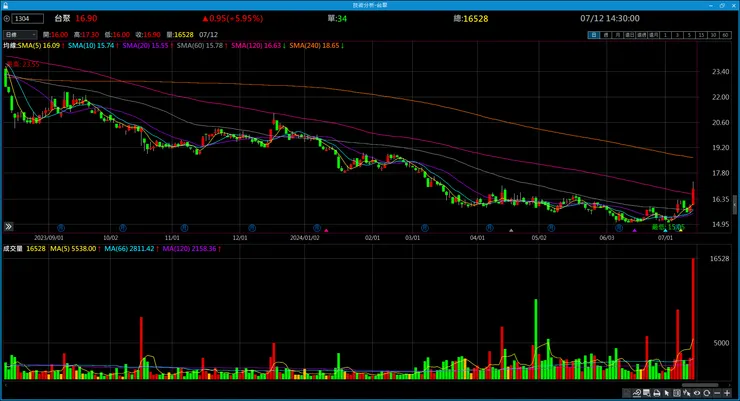Zoom in with the plus icon
740x401 pixels.
[727, 393]
